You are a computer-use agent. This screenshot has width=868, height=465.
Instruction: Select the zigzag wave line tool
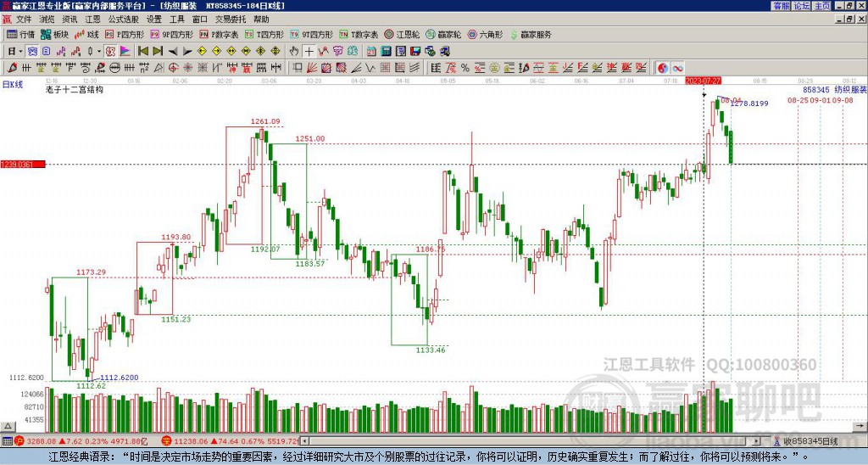pos(371,68)
